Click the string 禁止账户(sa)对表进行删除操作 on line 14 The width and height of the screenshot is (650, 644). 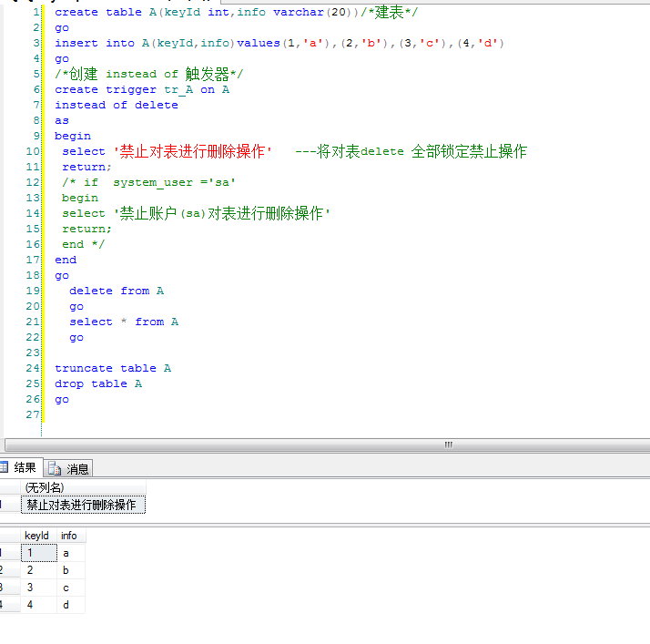coord(222,213)
